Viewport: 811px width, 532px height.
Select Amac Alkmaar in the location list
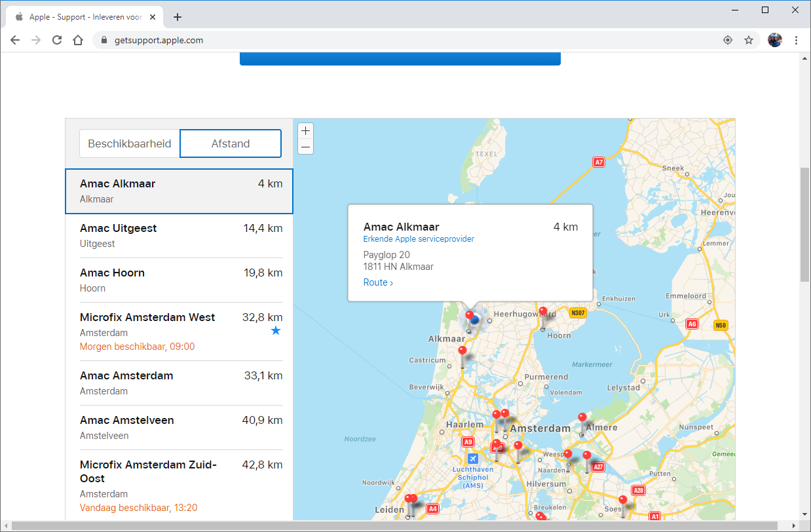click(x=179, y=191)
